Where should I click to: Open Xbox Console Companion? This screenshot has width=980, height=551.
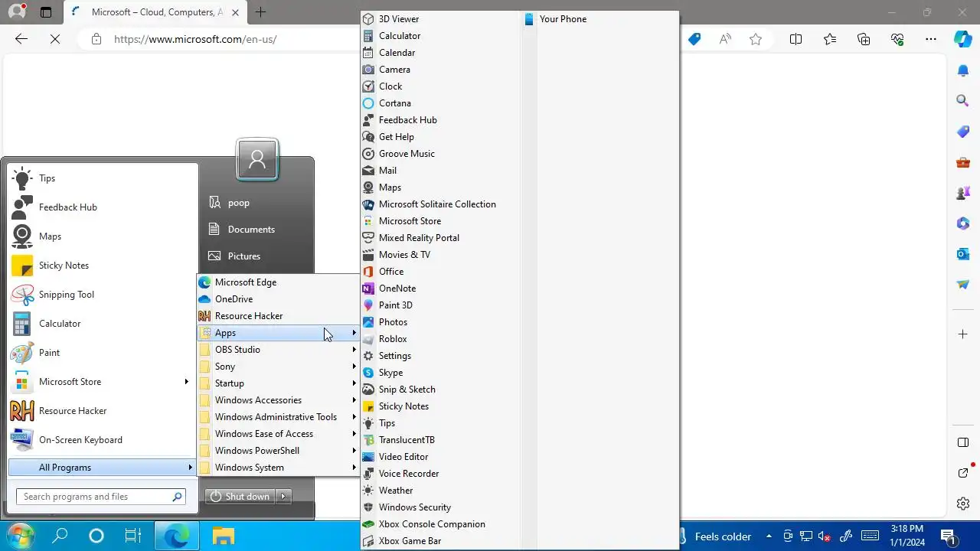pos(440,524)
